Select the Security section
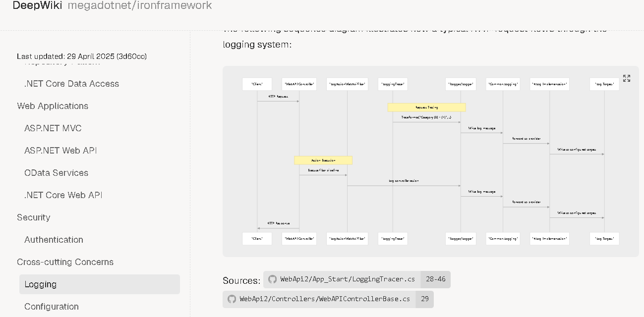This screenshot has width=644, height=317. pyautogui.click(x=33, y=217)
